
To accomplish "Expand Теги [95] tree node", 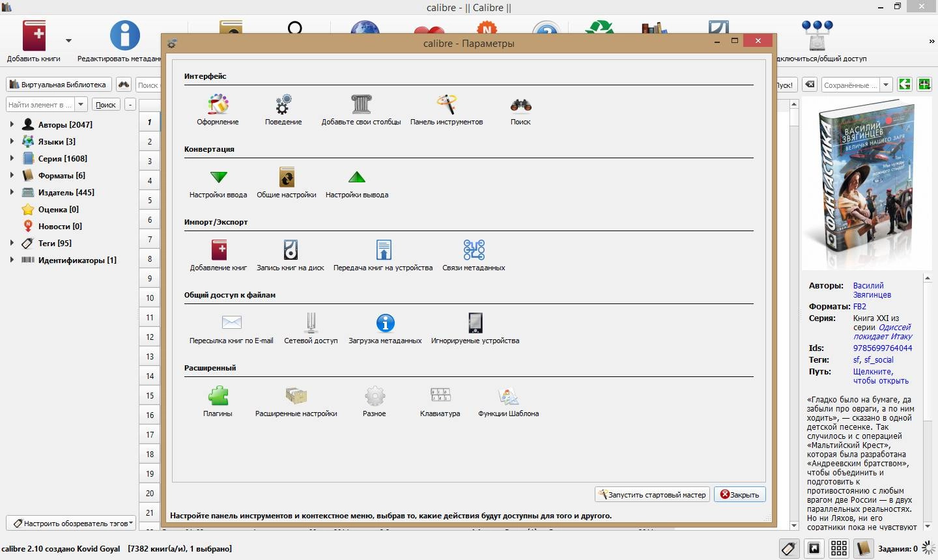I will [x=12, y=243].
